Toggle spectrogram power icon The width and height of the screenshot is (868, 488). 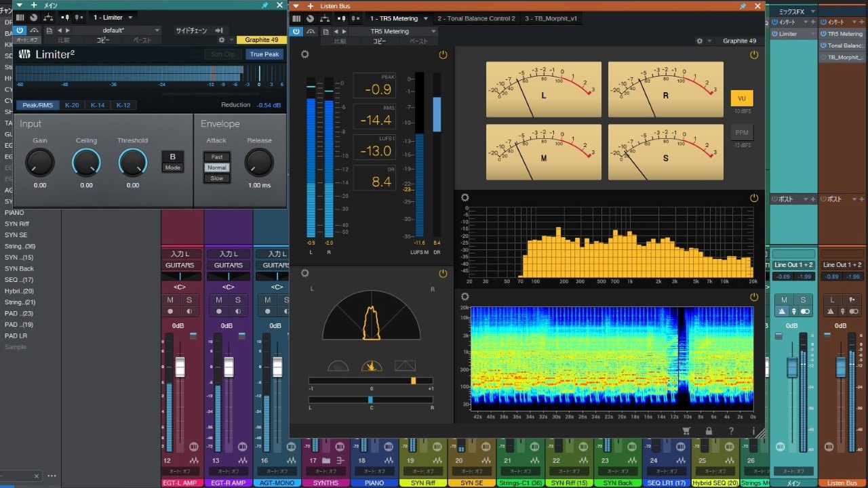tap(754, 296)
